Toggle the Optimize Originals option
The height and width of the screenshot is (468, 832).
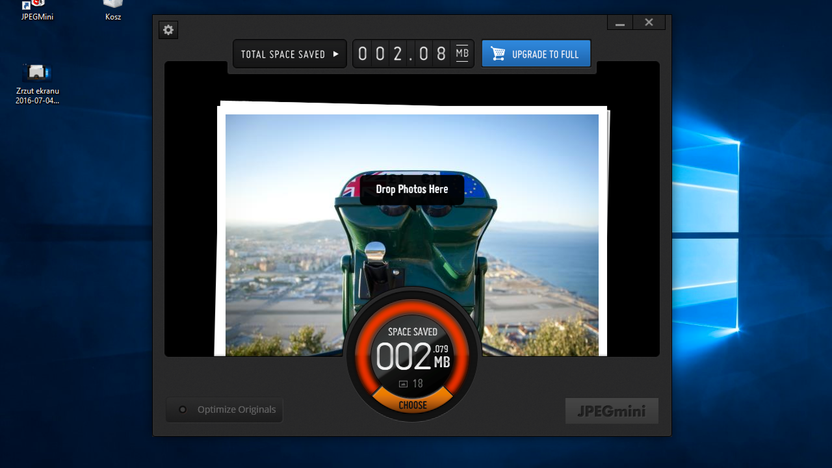[224, 410]
